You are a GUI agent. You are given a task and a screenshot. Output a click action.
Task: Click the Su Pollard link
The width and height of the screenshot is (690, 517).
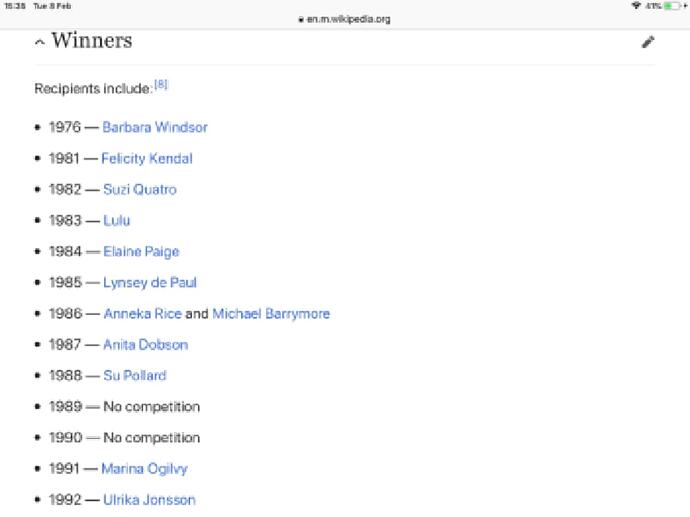pos(134,375)
